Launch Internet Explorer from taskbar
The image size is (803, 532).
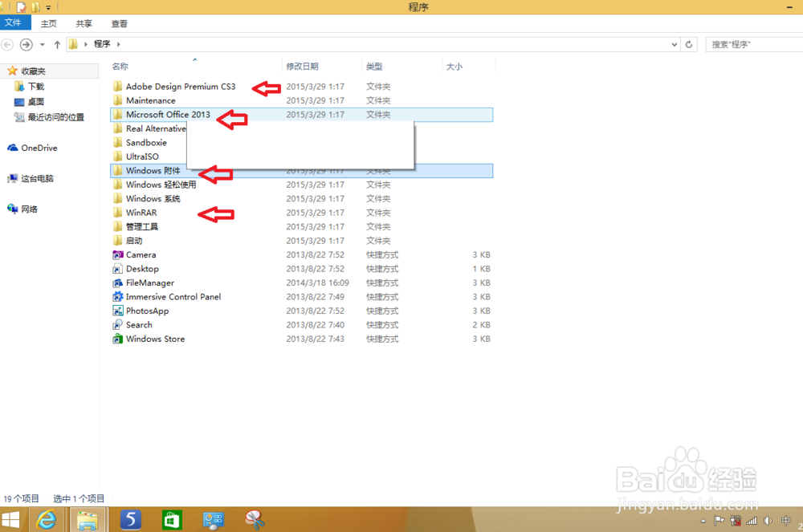(47, 520)
